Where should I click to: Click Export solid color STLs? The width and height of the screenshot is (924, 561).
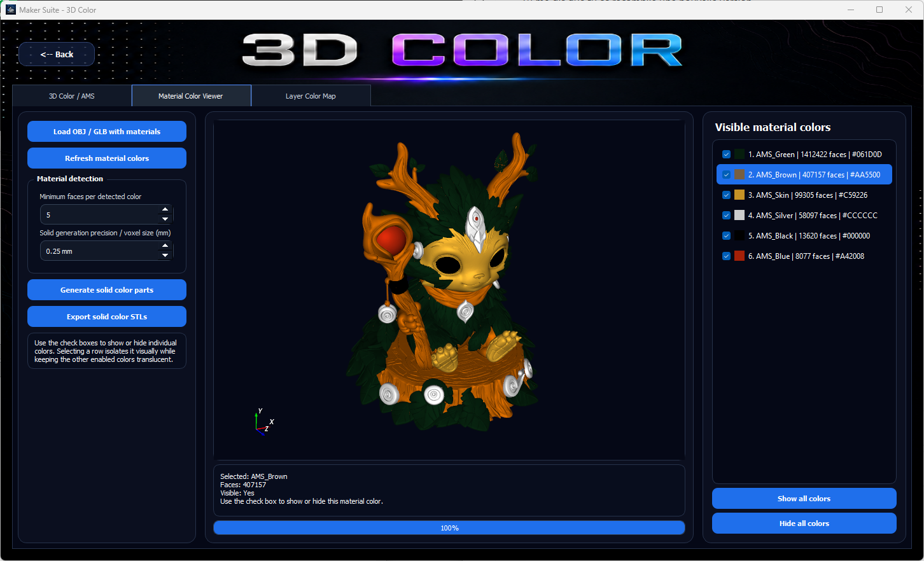pyautogui.click(x=107, y=317)
